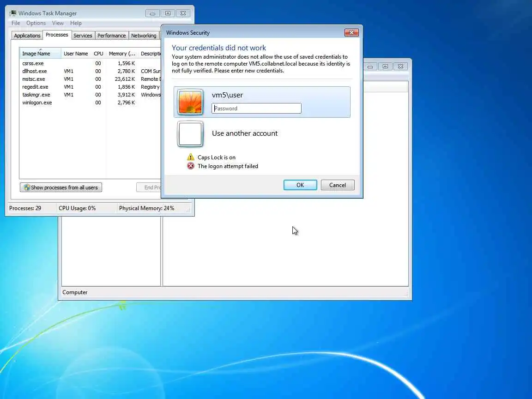
Task: Sort by the CPU column header
Action: (x=98, y=54)
